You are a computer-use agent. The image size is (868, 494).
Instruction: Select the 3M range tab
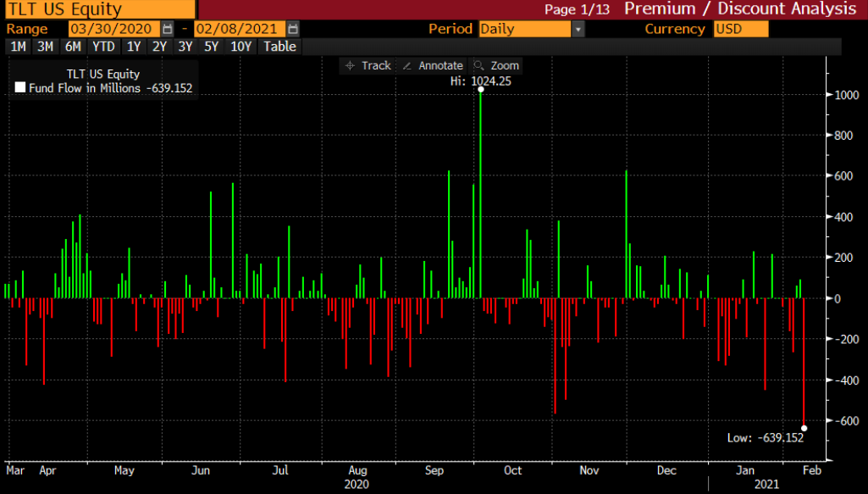[46, 47]
